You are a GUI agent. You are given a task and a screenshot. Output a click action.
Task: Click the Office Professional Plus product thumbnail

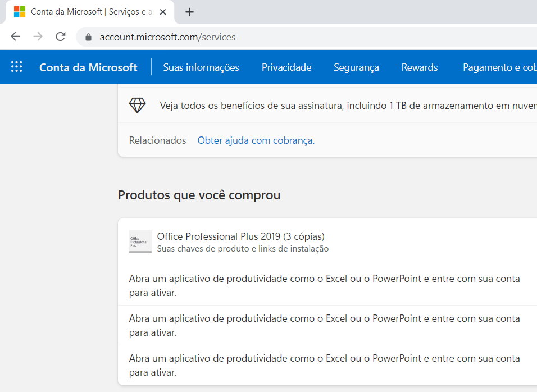point(140,241)
